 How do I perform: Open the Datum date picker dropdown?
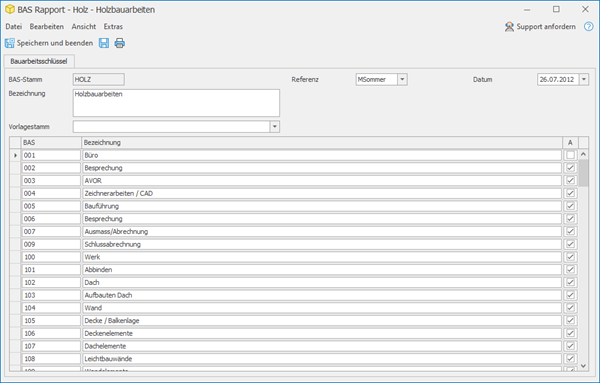[584, 80]
